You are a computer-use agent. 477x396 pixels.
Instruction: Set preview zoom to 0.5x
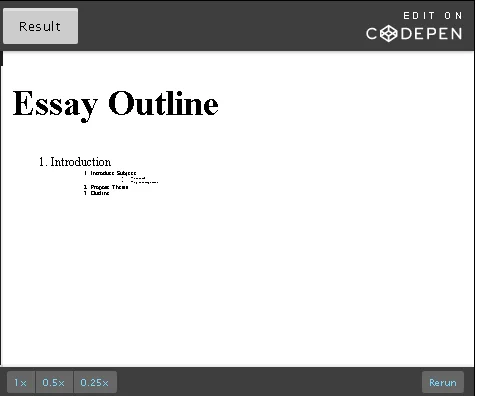pos(54,382)
